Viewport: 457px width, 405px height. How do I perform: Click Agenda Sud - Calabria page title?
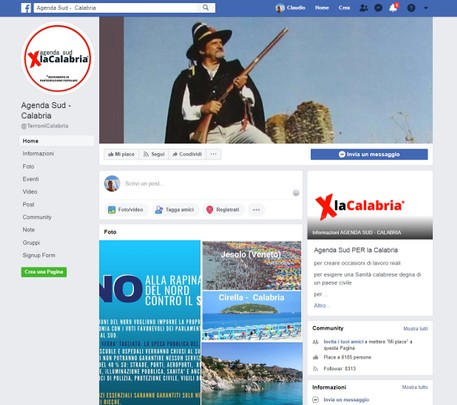pyautogui.click(x=46, y=110)
